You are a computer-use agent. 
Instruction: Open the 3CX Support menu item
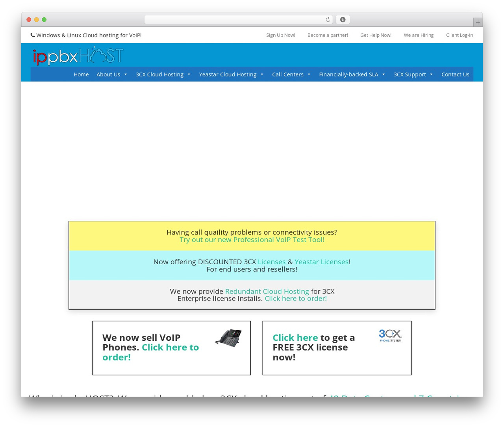click(410, 74)
